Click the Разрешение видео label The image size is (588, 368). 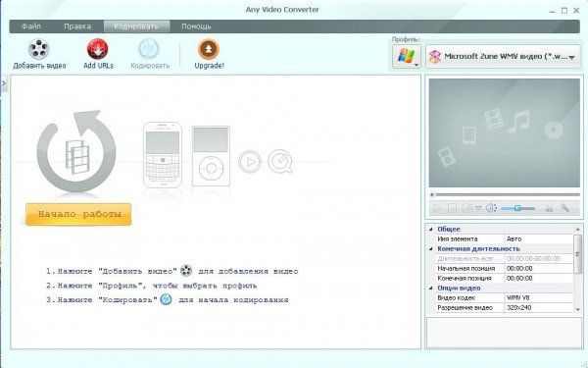point(465,307)
